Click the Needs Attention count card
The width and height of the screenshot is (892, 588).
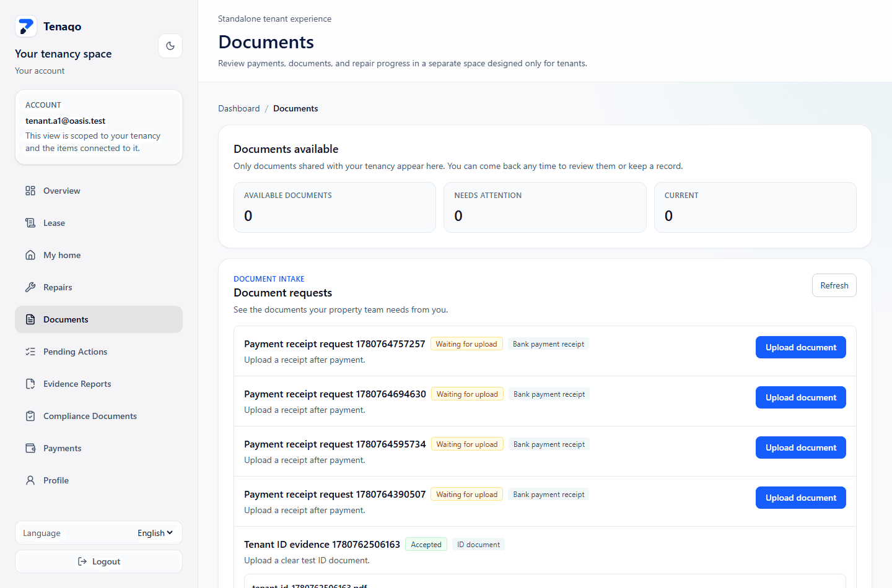point(544,207)
